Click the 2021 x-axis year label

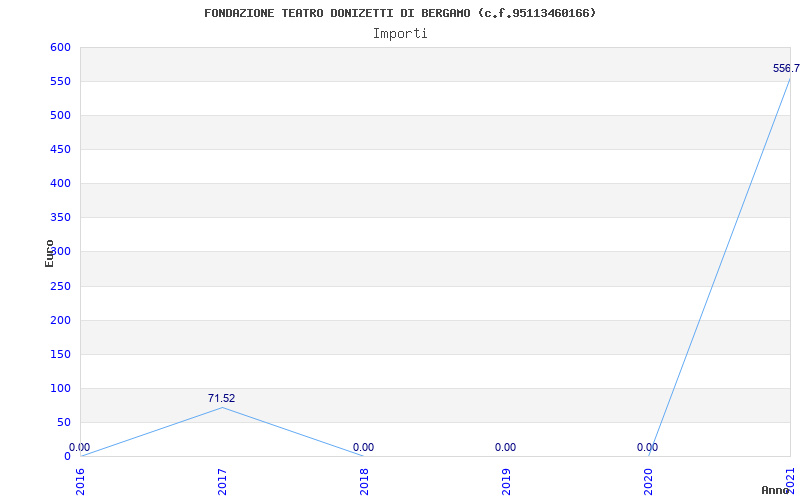[790, 482]
